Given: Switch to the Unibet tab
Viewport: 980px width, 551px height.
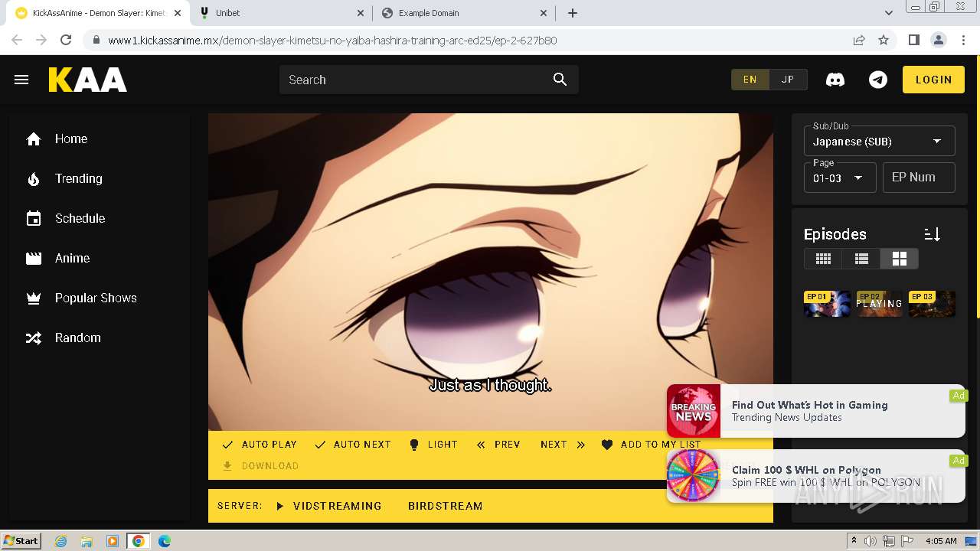Looking at the screenshot, I should (x=279, y=13).
